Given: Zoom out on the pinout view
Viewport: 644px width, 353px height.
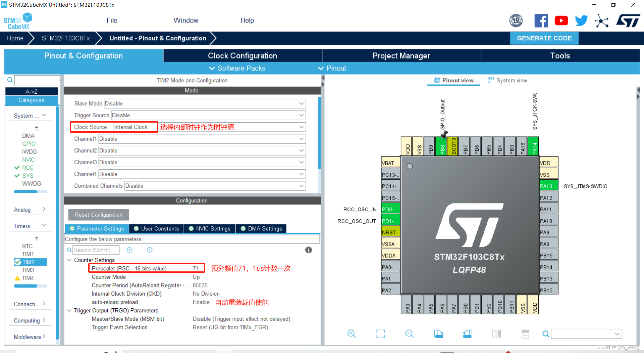Looking at the screenshot, I should coord(410,334).
